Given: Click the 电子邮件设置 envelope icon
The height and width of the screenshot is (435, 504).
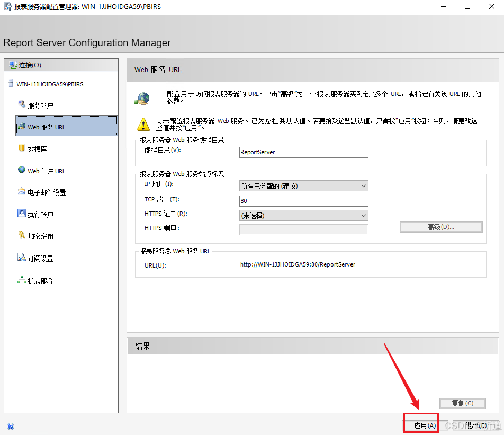Looking at the screenshot, I should 22,192.
